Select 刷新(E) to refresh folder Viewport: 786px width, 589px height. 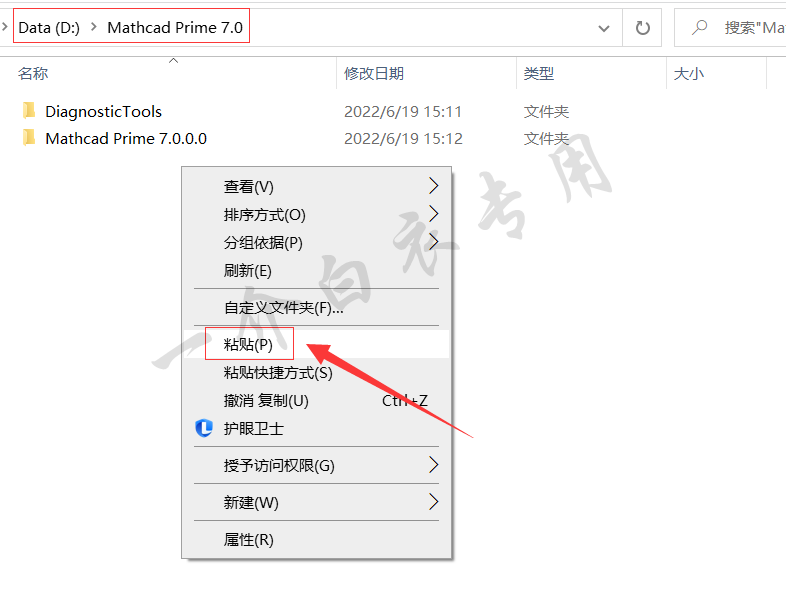[x=316, y=271]
